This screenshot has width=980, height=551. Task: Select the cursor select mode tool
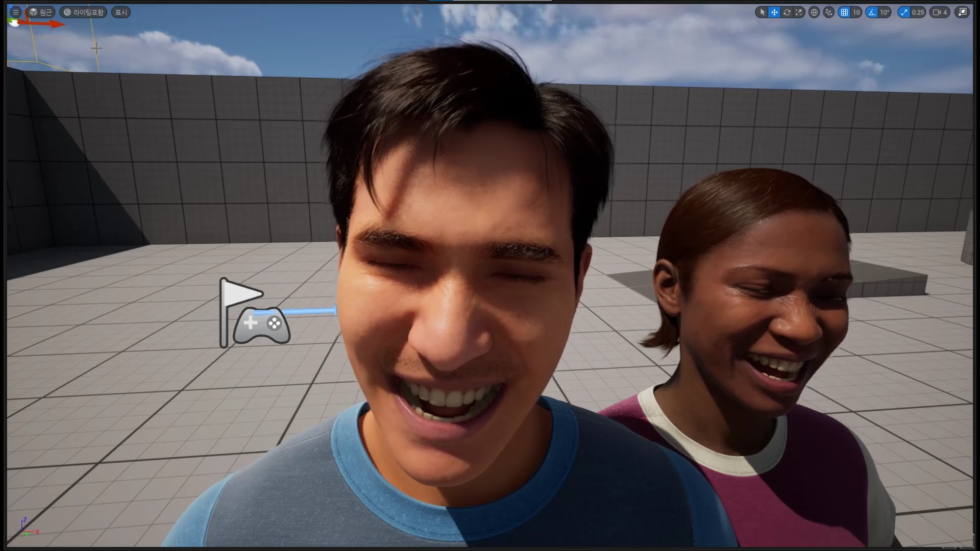(x=762, y=12)
